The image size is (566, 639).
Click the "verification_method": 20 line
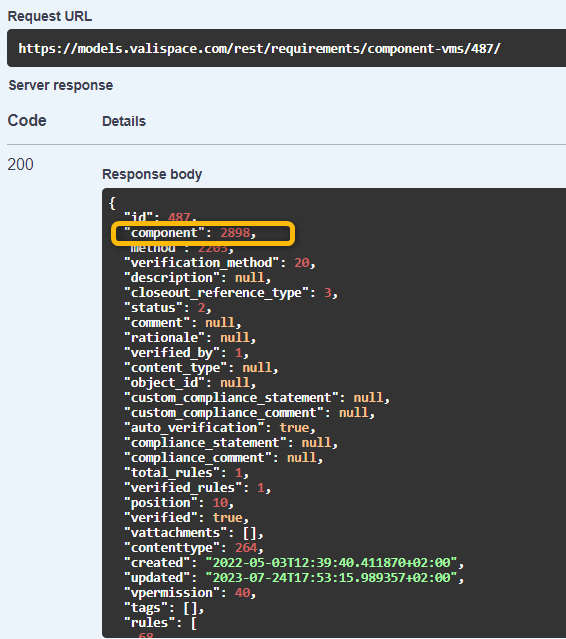tap(220, 263)
